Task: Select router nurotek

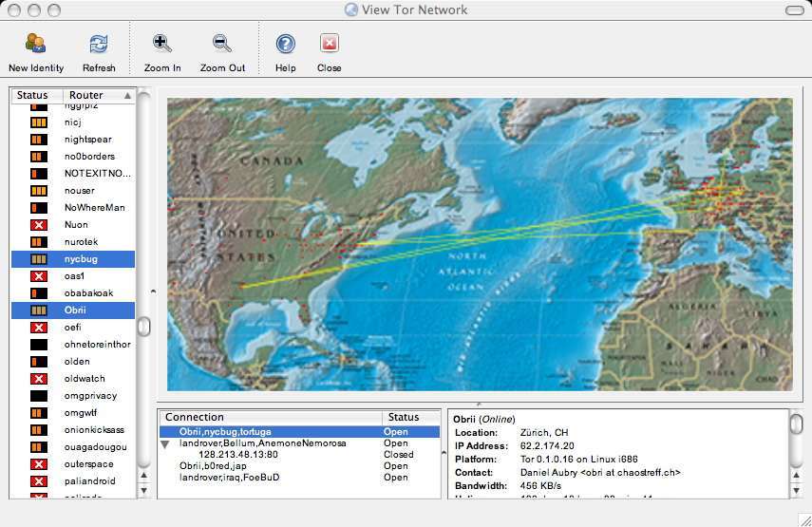Action: pos(73,242)
